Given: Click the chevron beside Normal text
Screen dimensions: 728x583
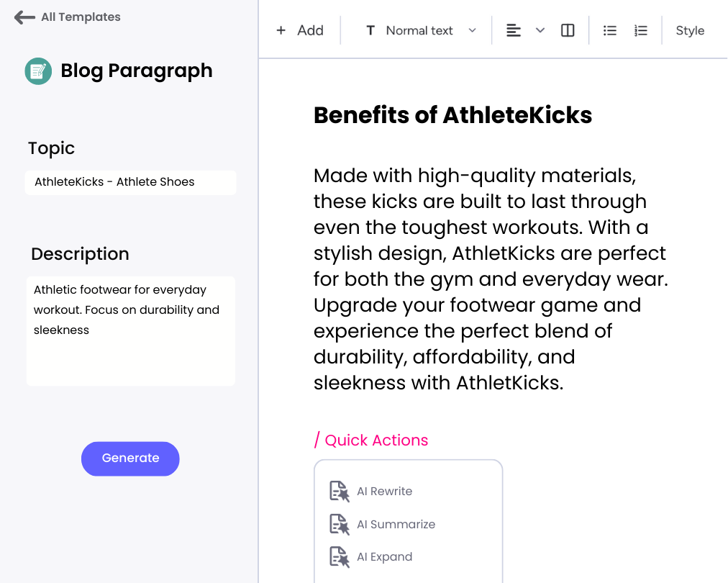Looking at the screenshot, I should pos(472,31).
